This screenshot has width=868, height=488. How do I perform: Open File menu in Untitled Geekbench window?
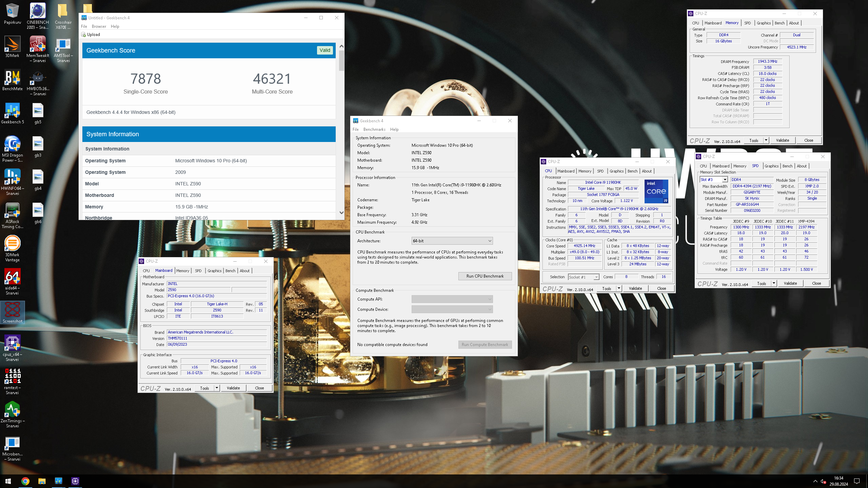tap(84, 26)
